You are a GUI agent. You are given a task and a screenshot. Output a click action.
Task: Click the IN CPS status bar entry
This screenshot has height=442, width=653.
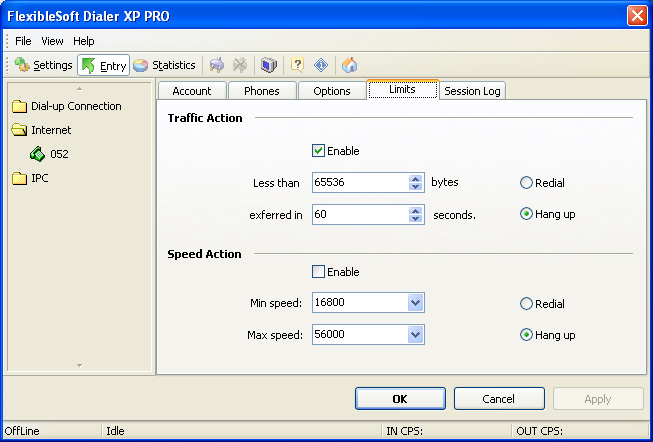point(405,431)
